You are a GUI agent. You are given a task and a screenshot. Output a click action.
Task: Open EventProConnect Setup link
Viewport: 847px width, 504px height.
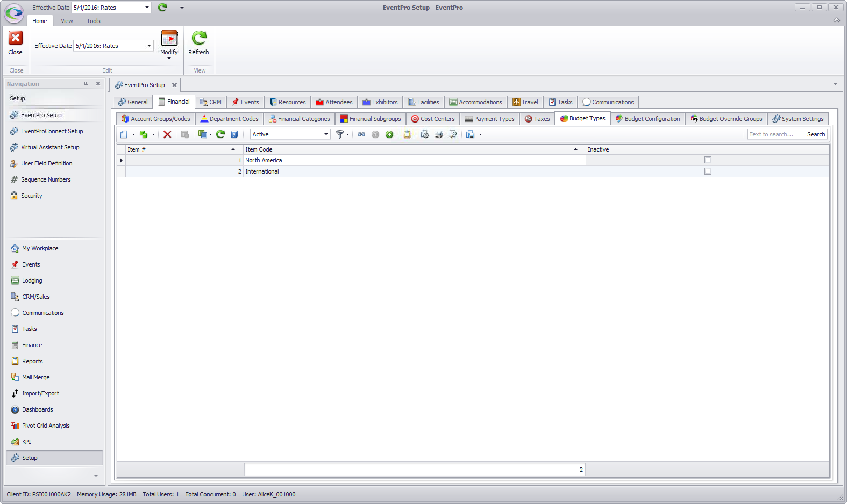click(x=52, y=131)
